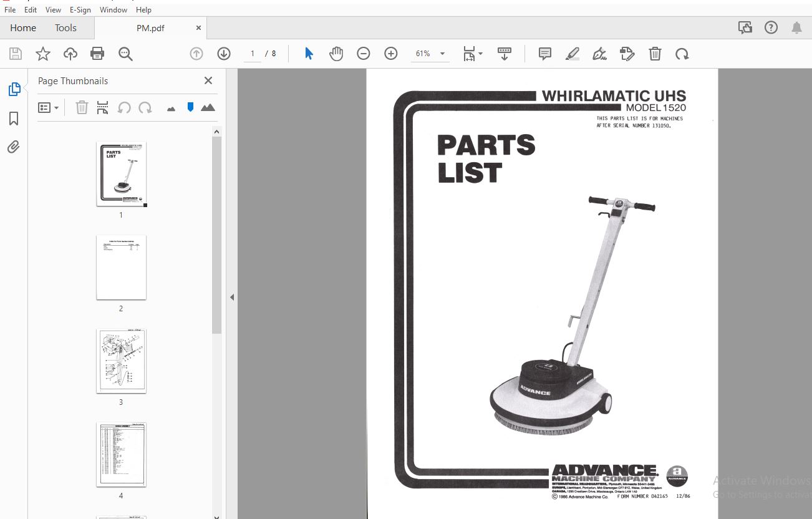Click the reduce thumbnail size icon

click(172, 109)
